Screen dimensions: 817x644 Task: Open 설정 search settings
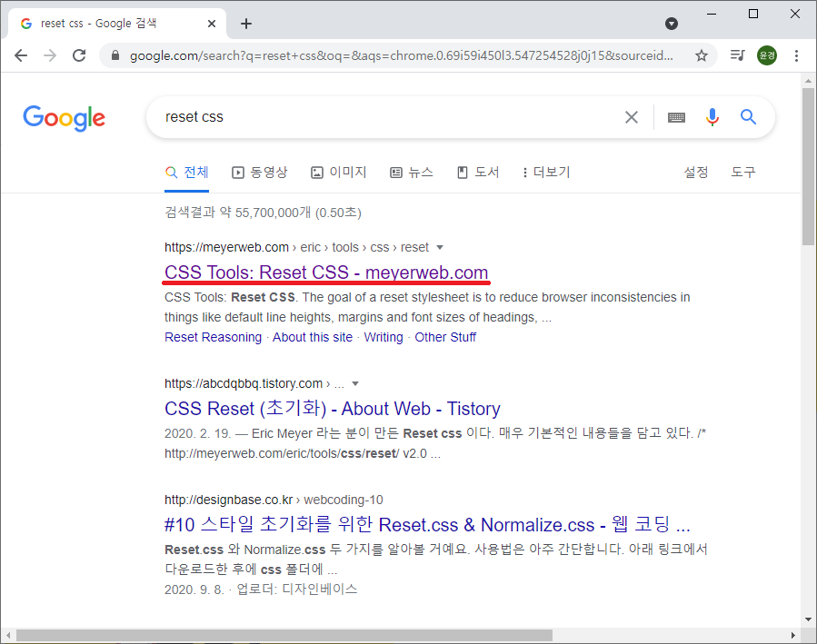695,173
